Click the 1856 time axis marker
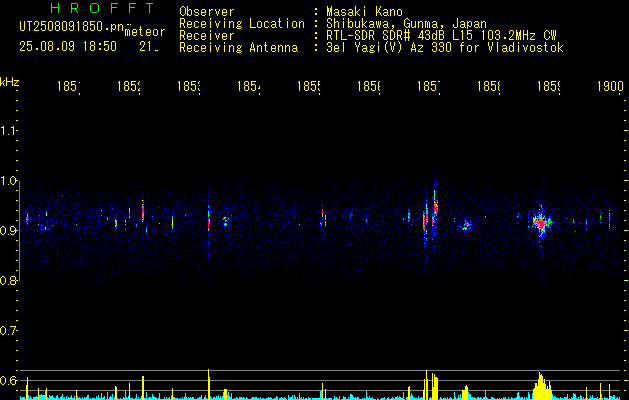This screenshot has height=400, width=629. [369, 87]
